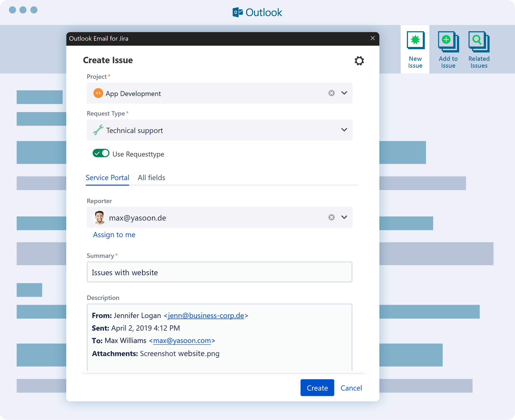
Task: Clear the App Development project selection
Action: pos(331,93)
